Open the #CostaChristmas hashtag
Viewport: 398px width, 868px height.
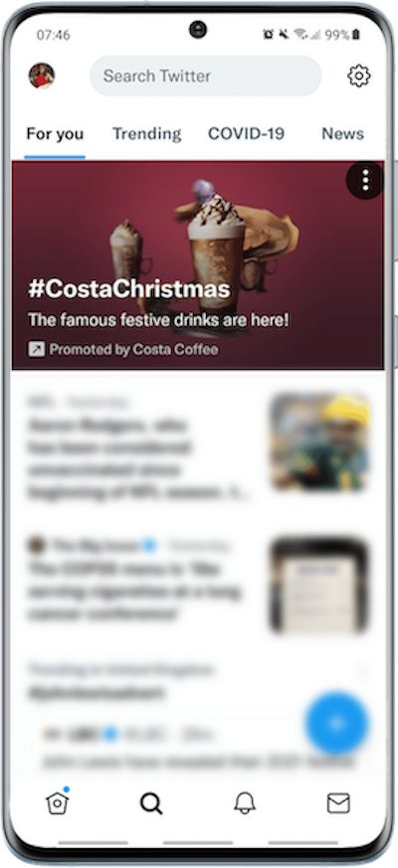pyautogui.click(x=128, y=289)
